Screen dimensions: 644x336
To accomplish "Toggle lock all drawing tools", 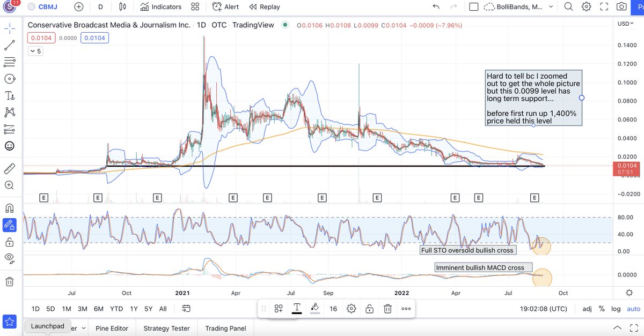I will (x=10, y=242).
